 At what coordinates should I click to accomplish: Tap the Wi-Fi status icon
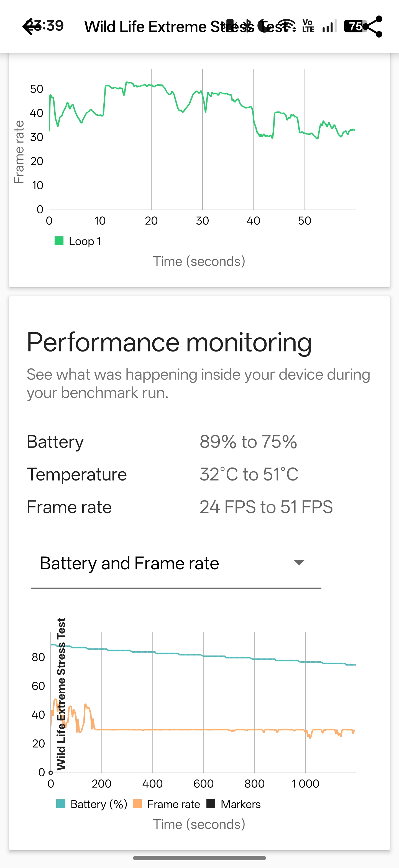coord(287,26)
